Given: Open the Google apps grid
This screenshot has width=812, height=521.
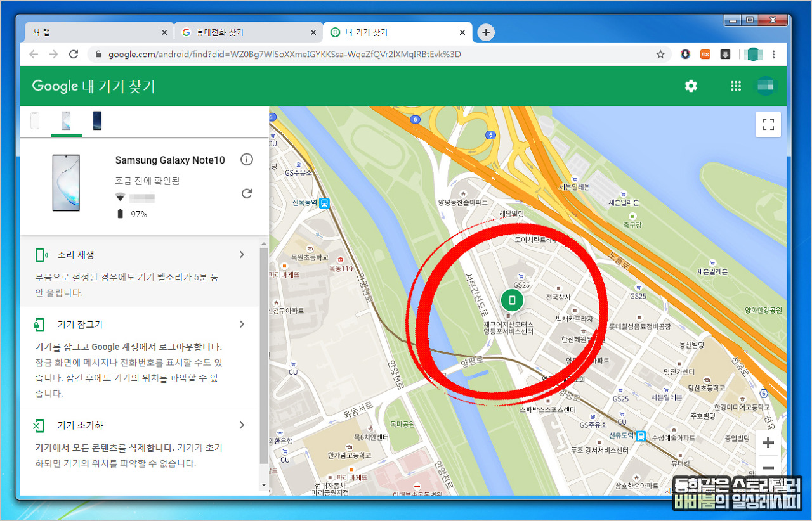Looking at the screenshot, I should [736, 86].
